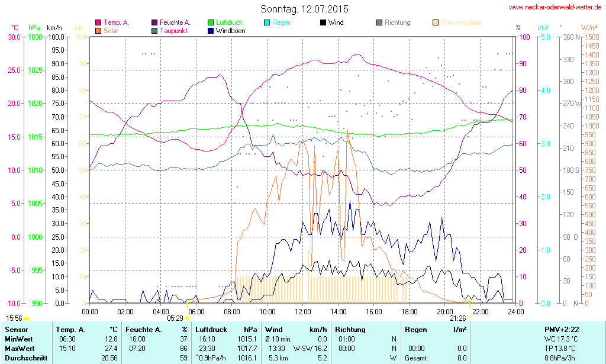Click the pink Temp. A. legend swatch
Viewport: 606px width, 364px height.
coord(98,22)
